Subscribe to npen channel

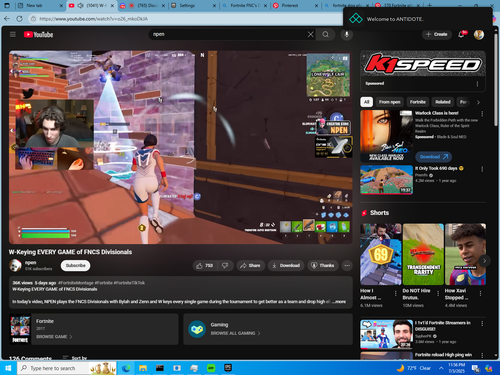[x=75, y=265]
